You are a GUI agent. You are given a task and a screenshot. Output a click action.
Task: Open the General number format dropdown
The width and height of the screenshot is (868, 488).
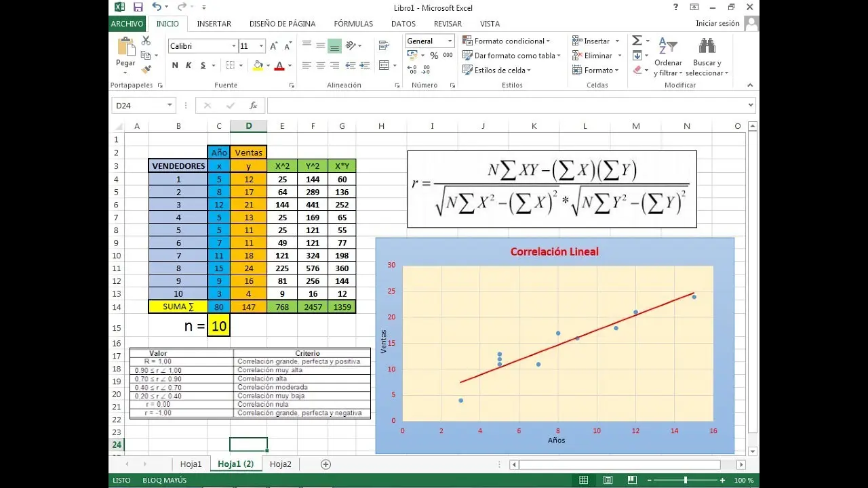[429, 40]
